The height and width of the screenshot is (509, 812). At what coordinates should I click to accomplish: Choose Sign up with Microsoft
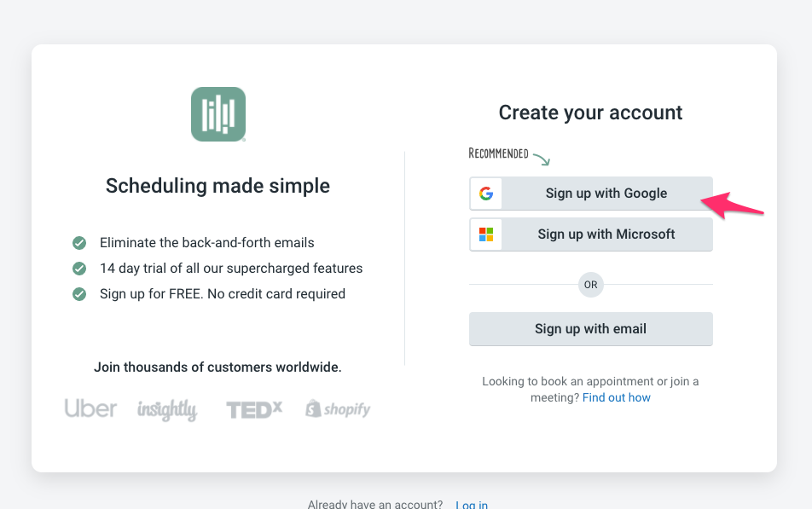pyautogui.click(x=591, y=234)
